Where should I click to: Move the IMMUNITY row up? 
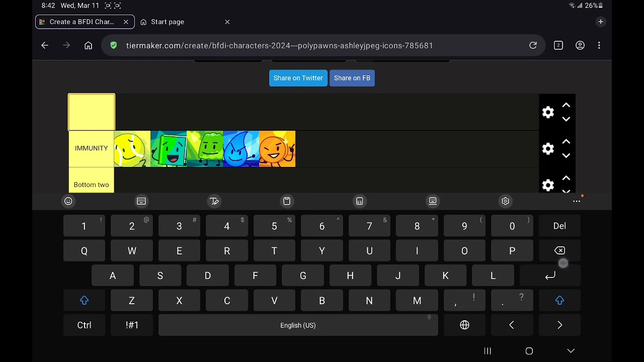click(x=566, y=142)
